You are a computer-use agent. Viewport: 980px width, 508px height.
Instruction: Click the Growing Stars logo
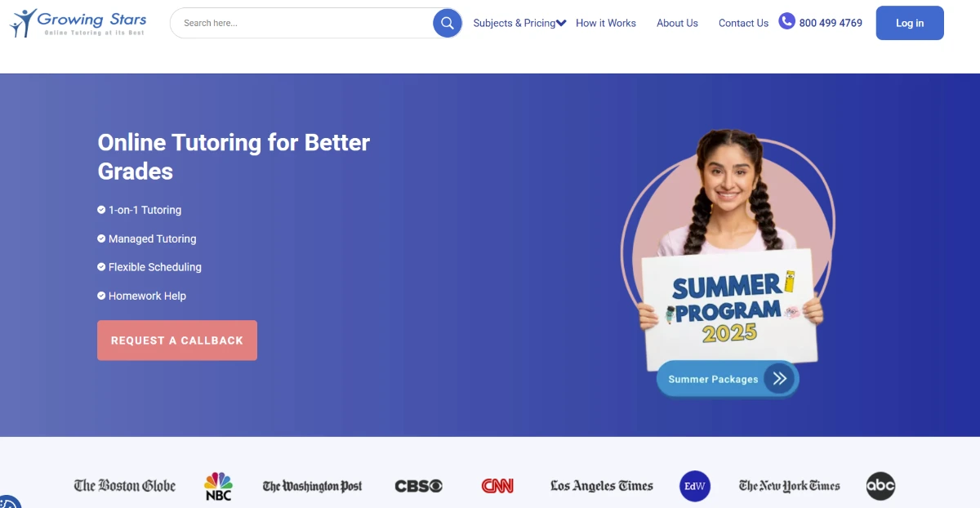pos(78,23)
